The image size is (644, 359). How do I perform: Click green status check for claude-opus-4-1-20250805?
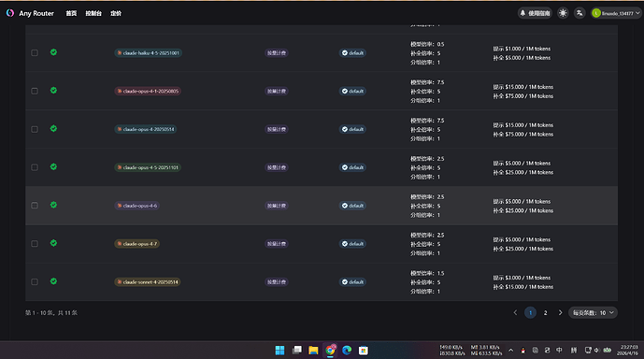click(x=53, y=91)
